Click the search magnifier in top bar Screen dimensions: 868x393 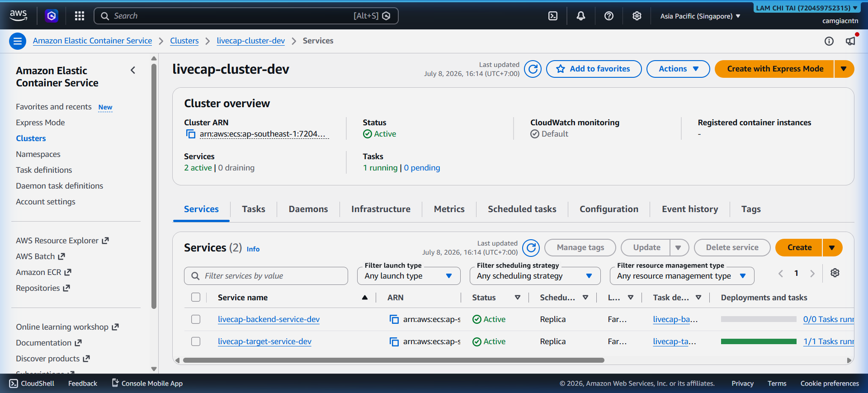click(x=105, y=16)
